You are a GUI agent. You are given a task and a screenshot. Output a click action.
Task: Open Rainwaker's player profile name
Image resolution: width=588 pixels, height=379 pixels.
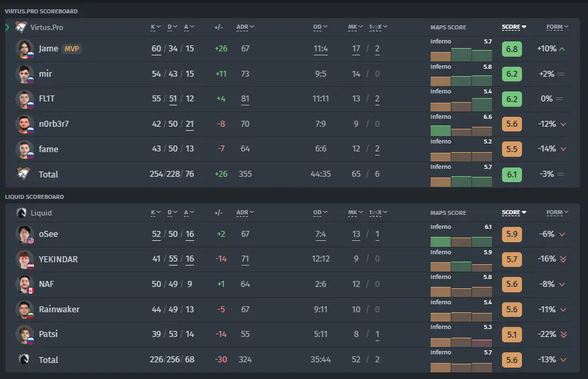[x=59, y=309]
